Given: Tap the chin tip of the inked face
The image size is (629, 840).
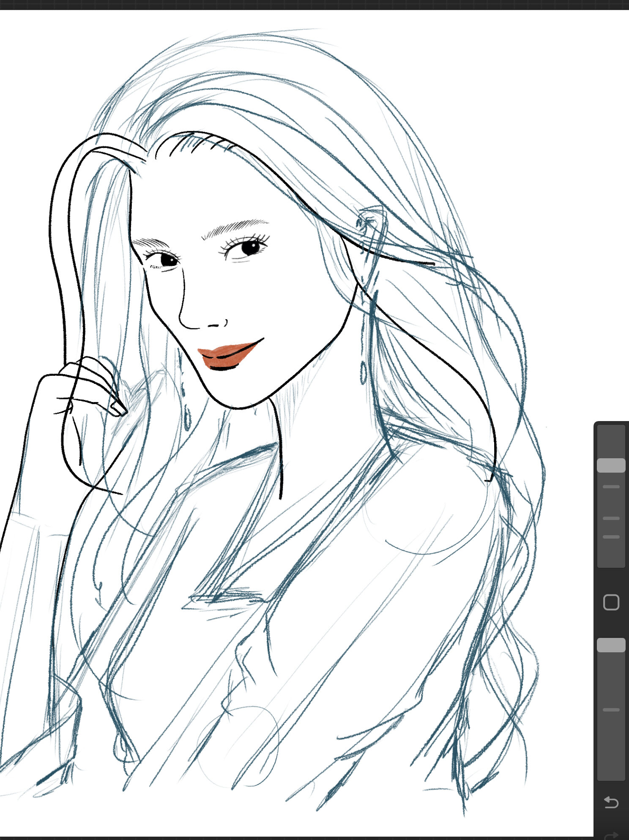Looking at the screenshot, I should click(238, 407).
